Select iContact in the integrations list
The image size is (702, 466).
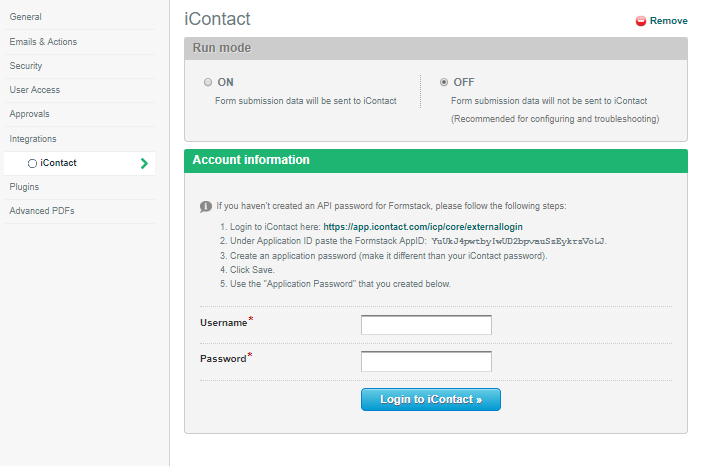point(58,163)
